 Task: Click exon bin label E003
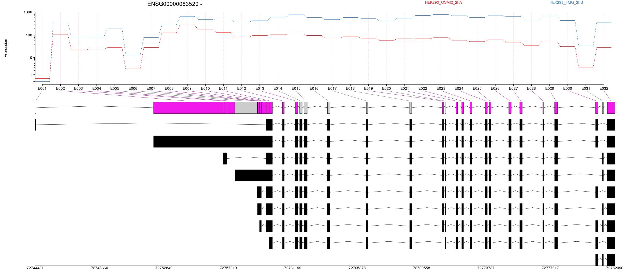click(78, 88)
